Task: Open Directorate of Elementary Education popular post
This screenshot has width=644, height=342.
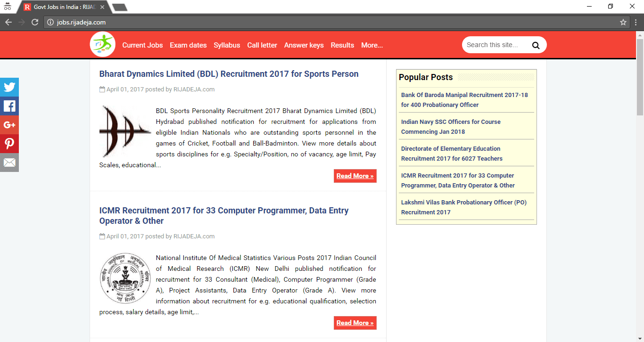Action: (452, 154)
